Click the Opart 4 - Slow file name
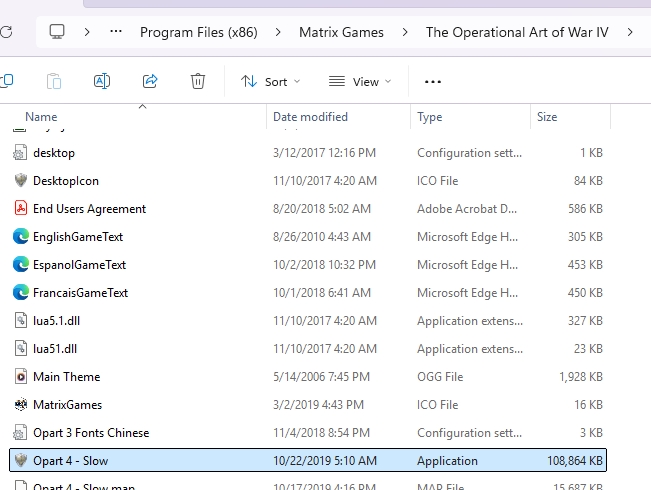651x490 pixels. click(x=71, y=461)
